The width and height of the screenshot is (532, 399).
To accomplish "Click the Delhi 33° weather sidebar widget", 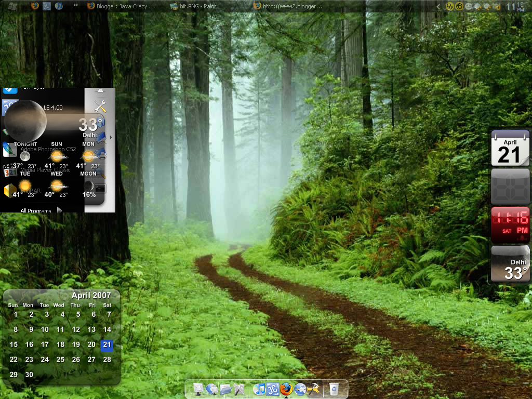I will click(510, 263).
